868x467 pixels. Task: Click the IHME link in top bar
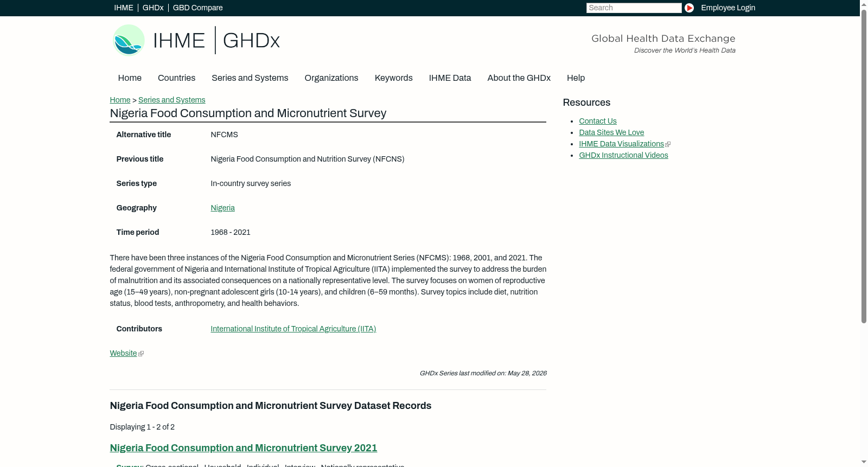pyautogui.click(x=124, y=8)
